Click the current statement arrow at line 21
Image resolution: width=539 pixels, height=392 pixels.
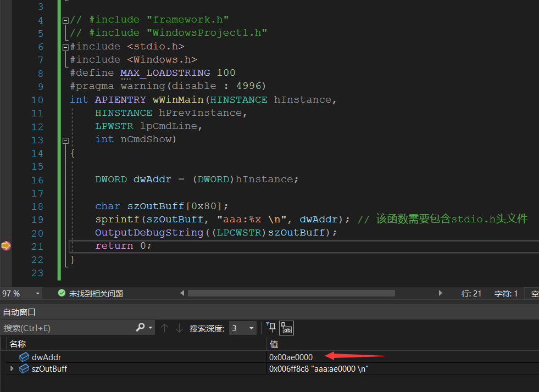pos(5,246)
